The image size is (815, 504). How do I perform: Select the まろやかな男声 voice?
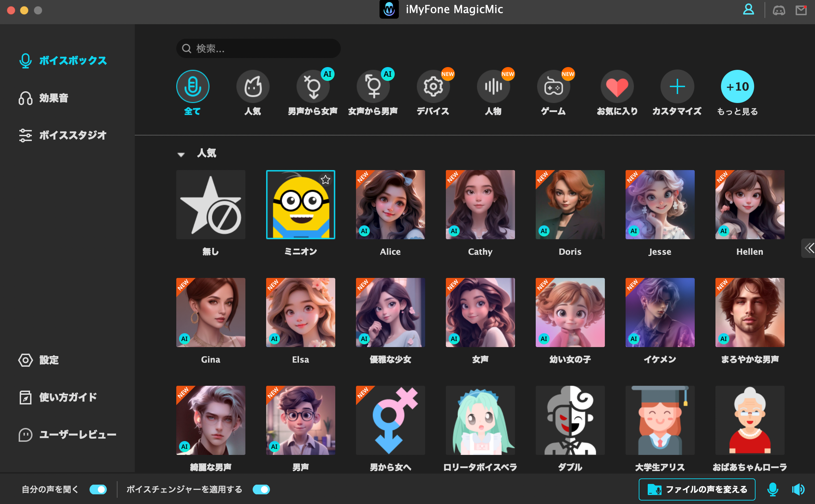[750, 312]
